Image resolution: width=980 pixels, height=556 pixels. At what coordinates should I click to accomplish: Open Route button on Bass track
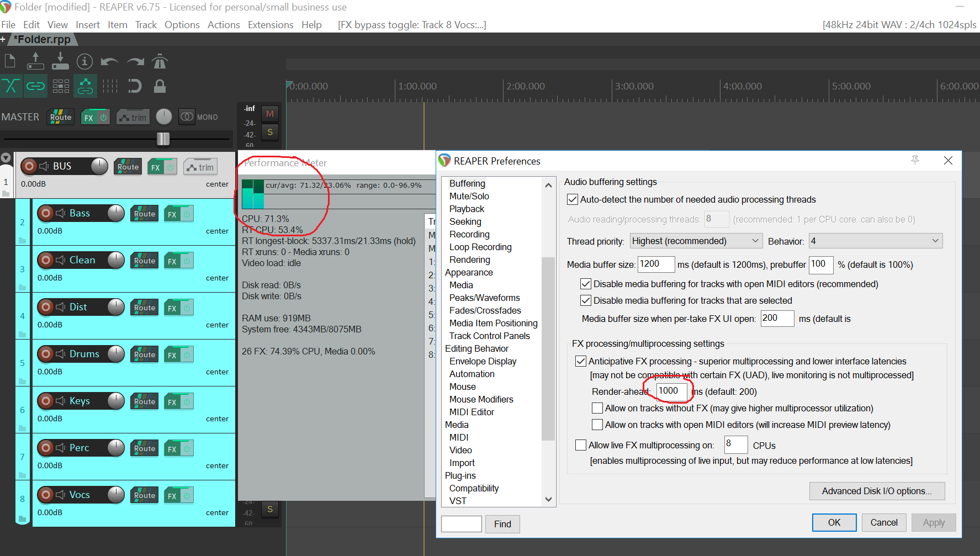tap(144, 214)
